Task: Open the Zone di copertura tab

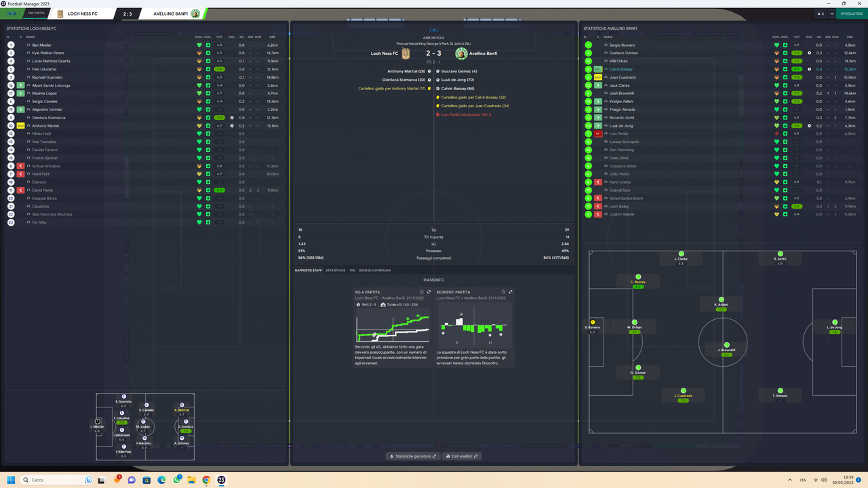Action: (x=375, y=270)
